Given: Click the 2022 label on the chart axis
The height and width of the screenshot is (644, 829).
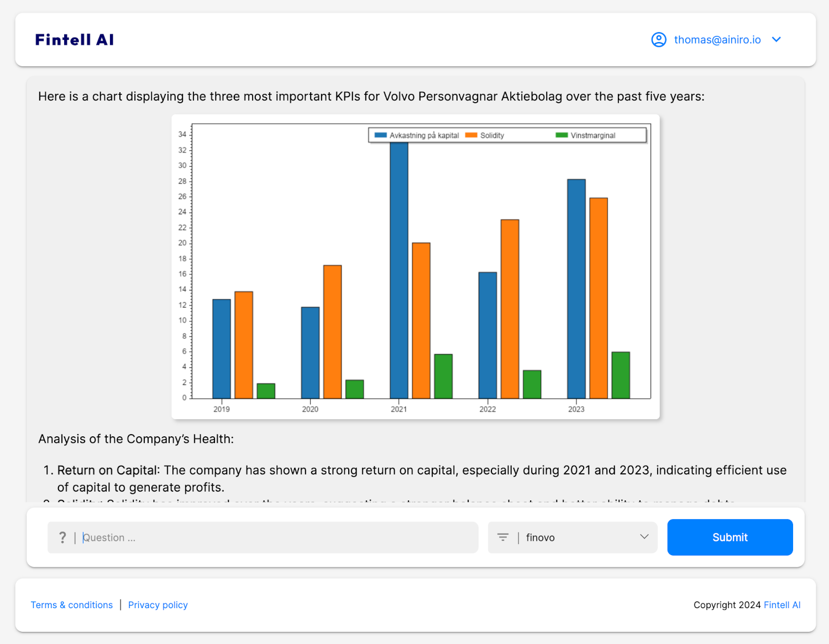Looking at the screenshot, I should coord(487,409).
